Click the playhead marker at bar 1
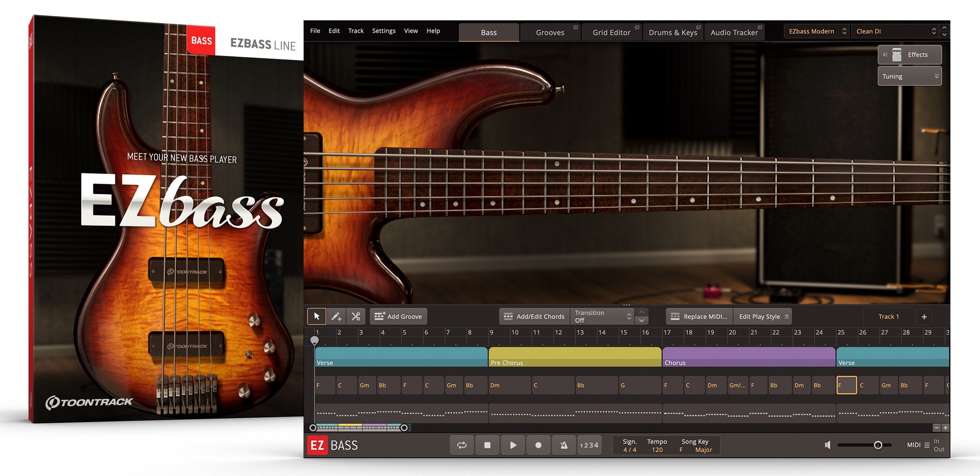 [x=314, y=340]
